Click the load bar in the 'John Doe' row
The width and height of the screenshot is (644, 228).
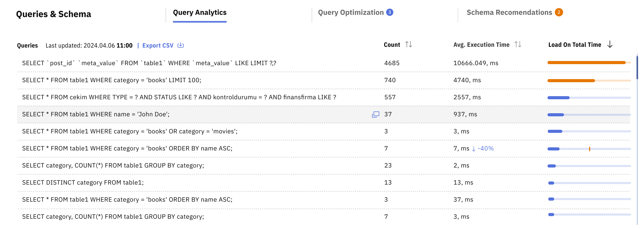589,115
